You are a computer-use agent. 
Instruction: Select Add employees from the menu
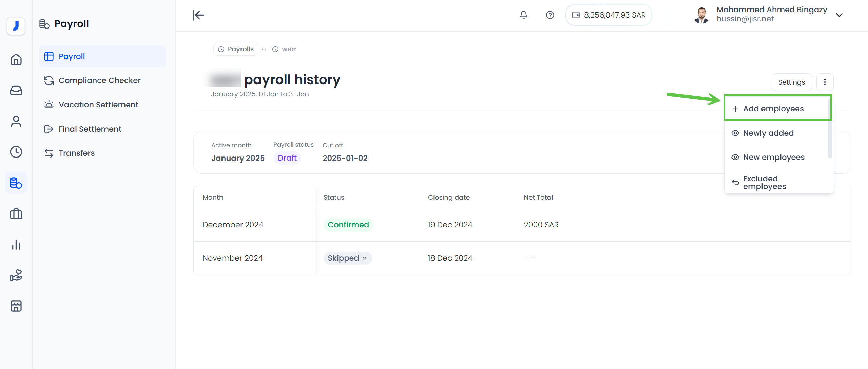tap(773, 109)
